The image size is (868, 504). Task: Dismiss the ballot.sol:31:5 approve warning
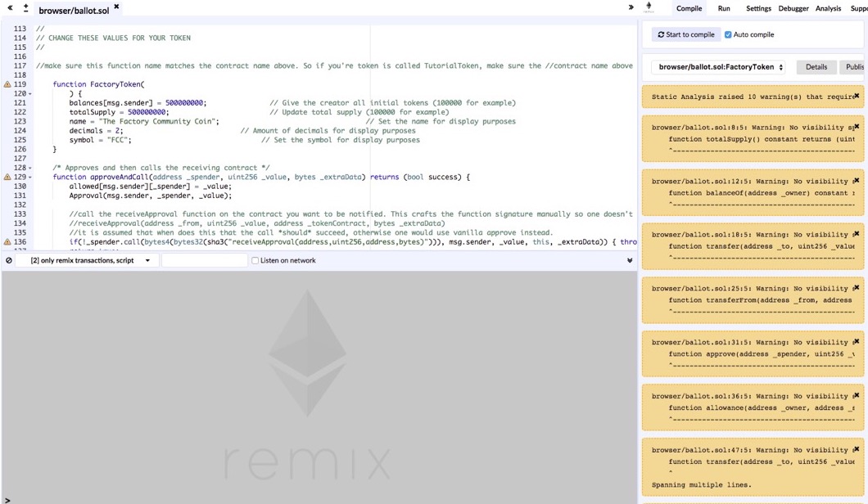pos(857,341)
